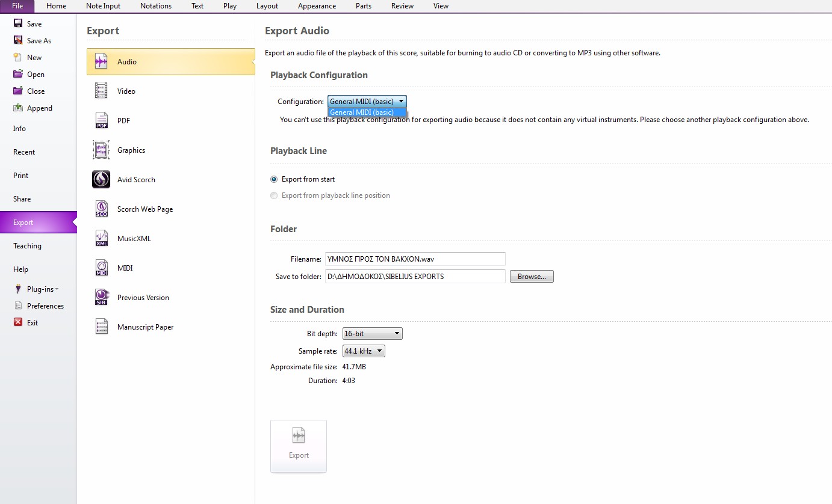Image resolution: width=832 pixels, height=504 pixels.
Task: Click the Save As icon
Action: (18, 40)
